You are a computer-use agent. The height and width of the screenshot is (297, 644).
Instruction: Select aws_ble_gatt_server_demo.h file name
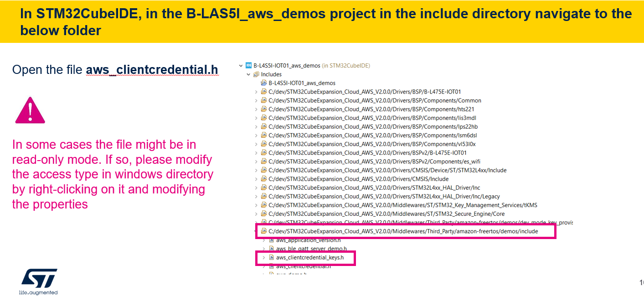311,249
